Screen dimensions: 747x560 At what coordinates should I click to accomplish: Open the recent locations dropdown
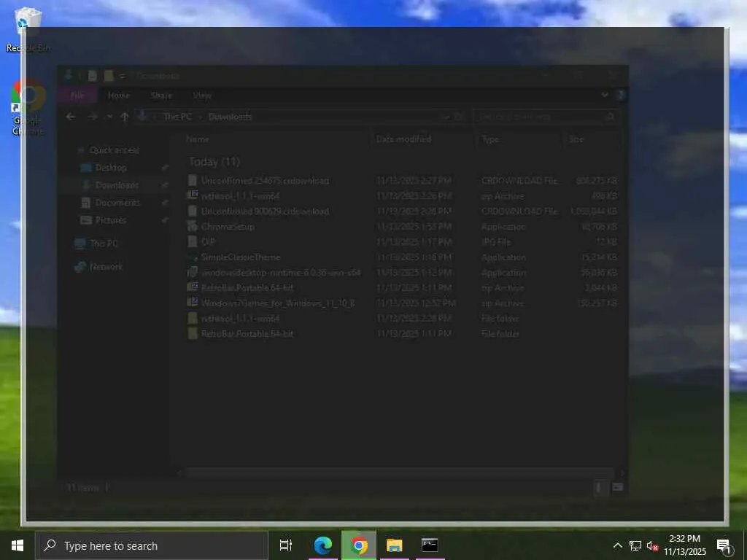coord(109,117)
